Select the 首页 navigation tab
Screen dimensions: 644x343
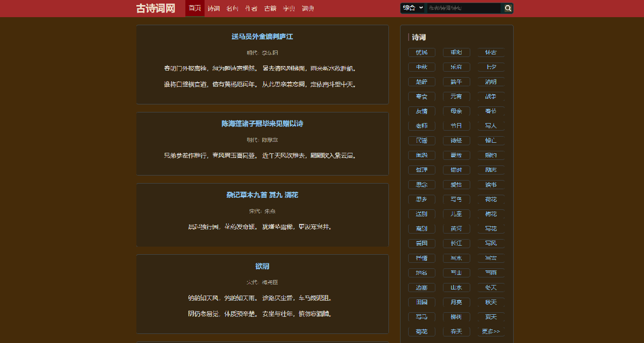(x=195, y=8)
